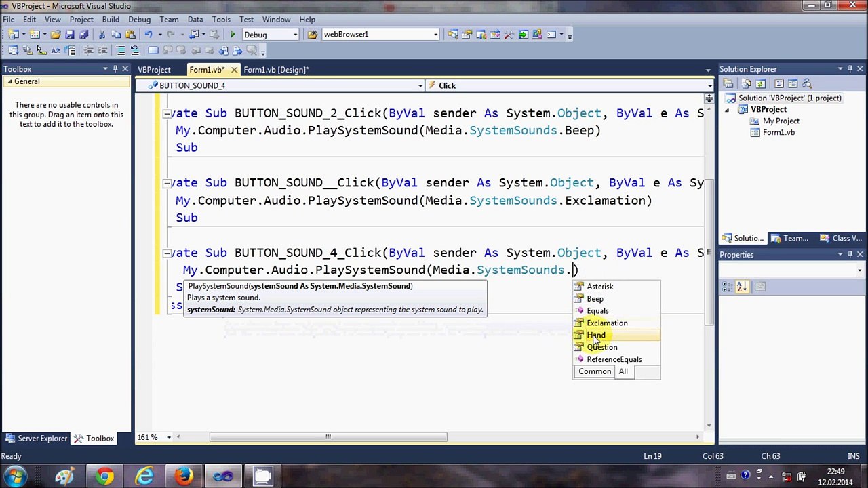Open the Debug configuration dropdown
Viewport: 868px width, 488px height.
point(295,35)
